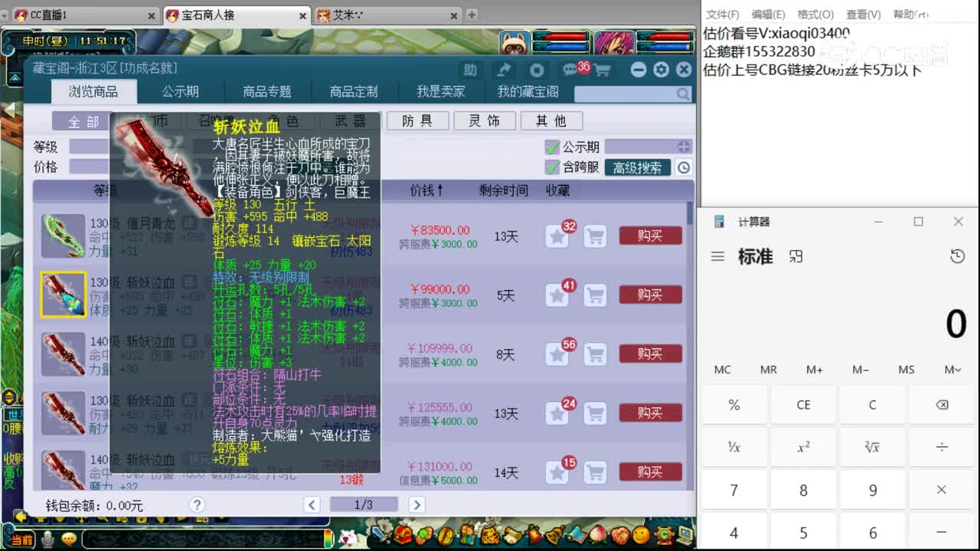
Task: Go to previous page of listings
Action: (x=312, y=504)
